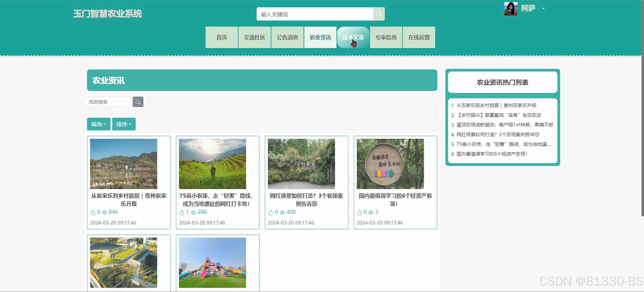The image size is (644, 292).
Task: Expand the 筛选 filter dropdown
Action: [98, 124]
